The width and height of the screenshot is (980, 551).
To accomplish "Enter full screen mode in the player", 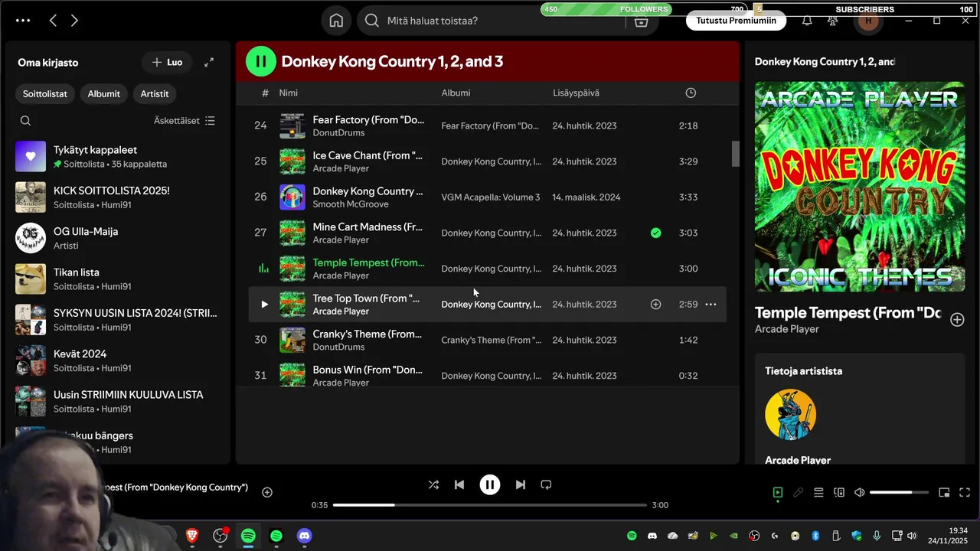I will click(965, 492).
